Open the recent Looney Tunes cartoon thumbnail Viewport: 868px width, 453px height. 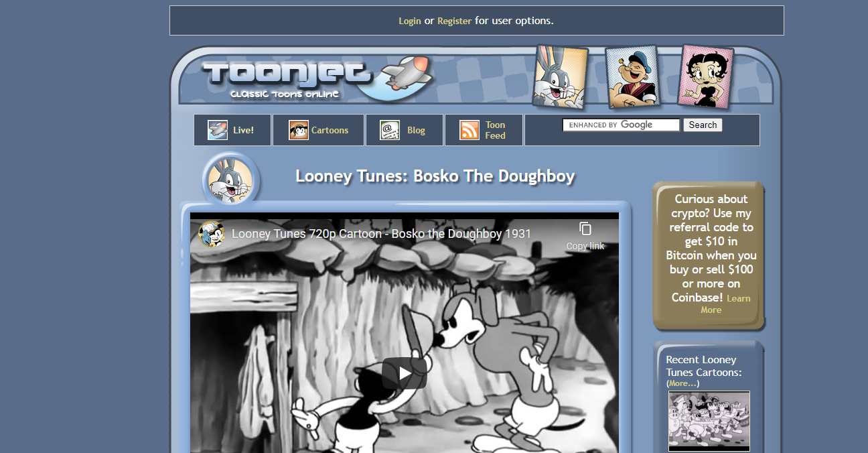[x=709, y=421]
